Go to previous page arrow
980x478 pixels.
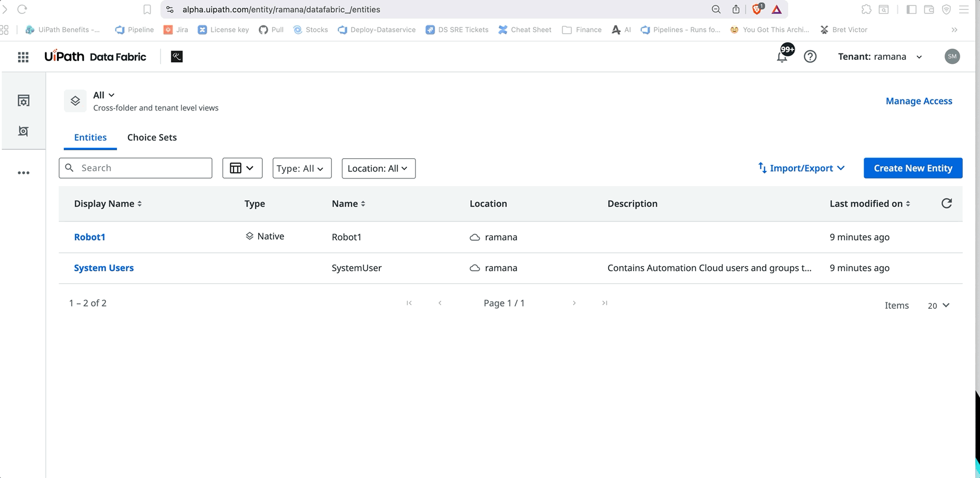[440, 303]
